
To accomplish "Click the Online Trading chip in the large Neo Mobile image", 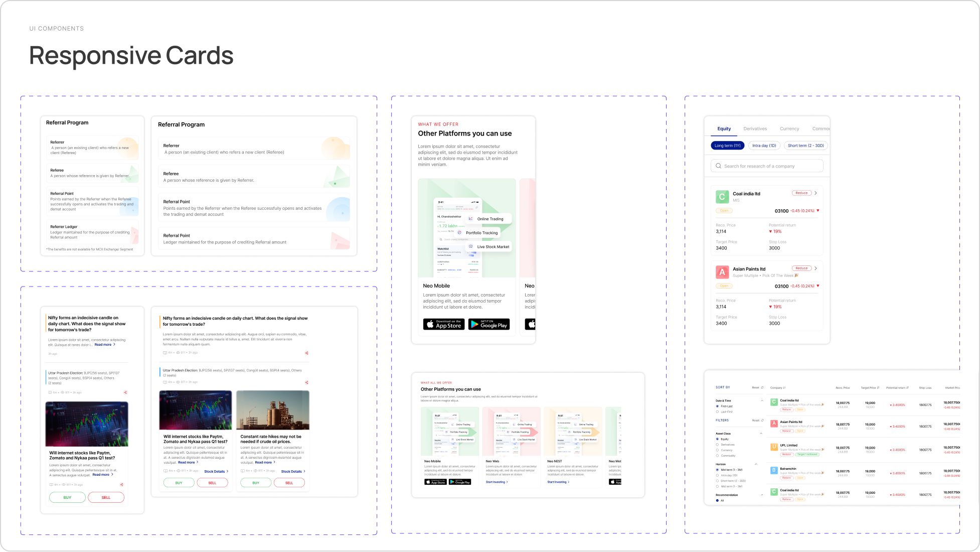I will [488, 219].
